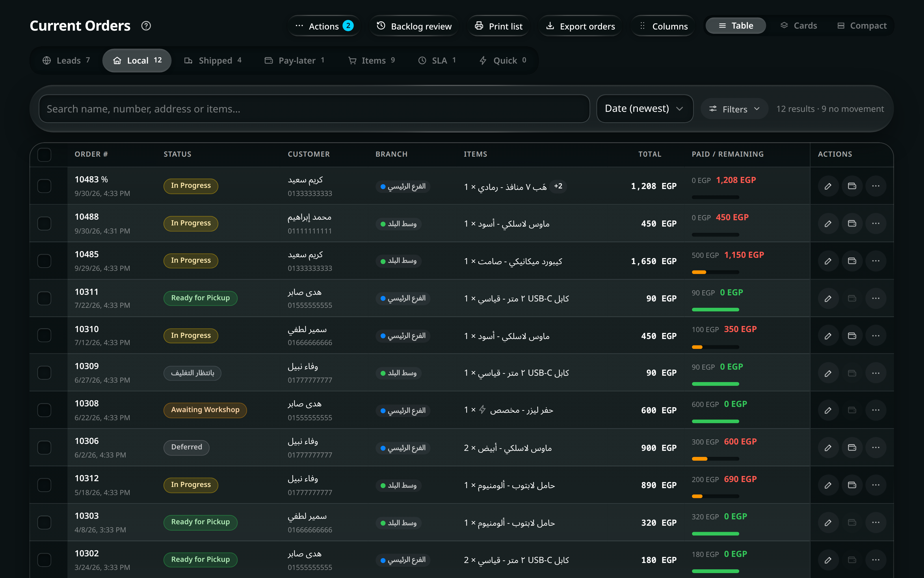Open the Actions menu with badge 2

pyautogui.click(x=324, y=26)
